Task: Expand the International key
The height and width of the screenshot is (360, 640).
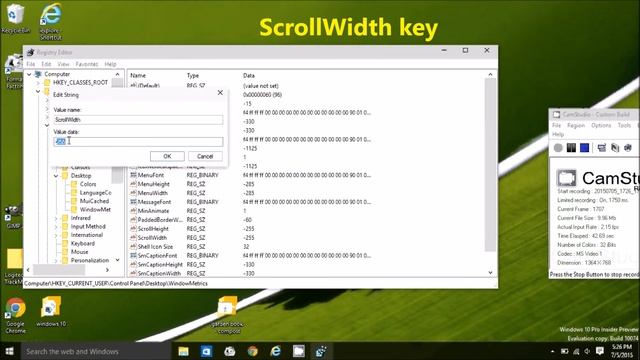Action: pyautogui.click(x=56, y=235)
